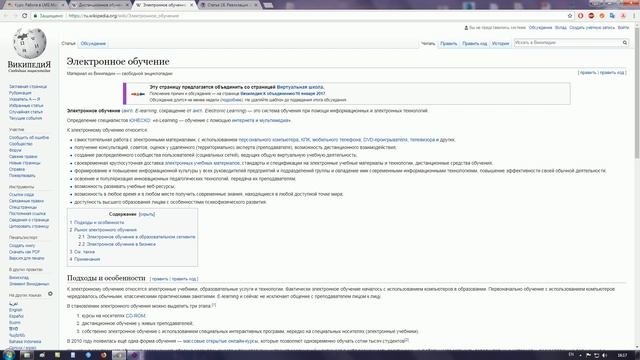Jump to contents item Электронное обучение в бизнесе

pyautogui.click(x=121, y=244)
